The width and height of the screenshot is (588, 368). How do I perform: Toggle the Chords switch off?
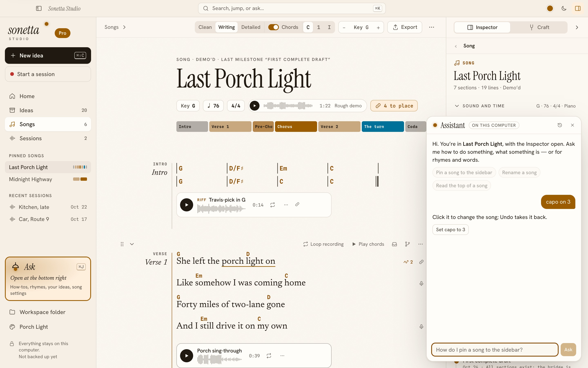tap(273, 27)
